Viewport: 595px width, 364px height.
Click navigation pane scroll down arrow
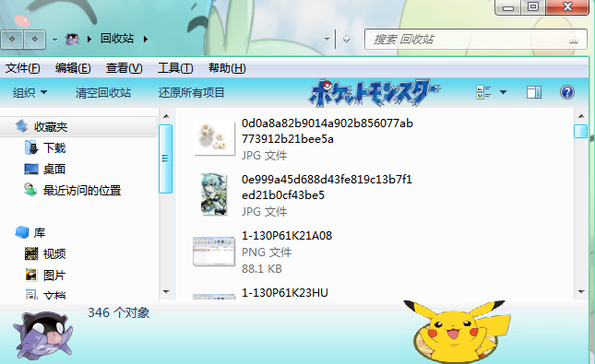[166, 292]
